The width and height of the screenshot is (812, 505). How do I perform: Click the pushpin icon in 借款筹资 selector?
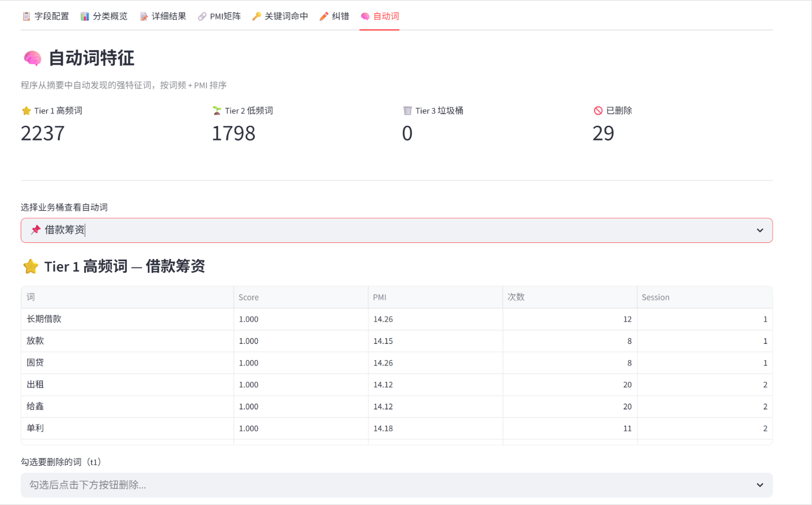(x=35, y=230)
